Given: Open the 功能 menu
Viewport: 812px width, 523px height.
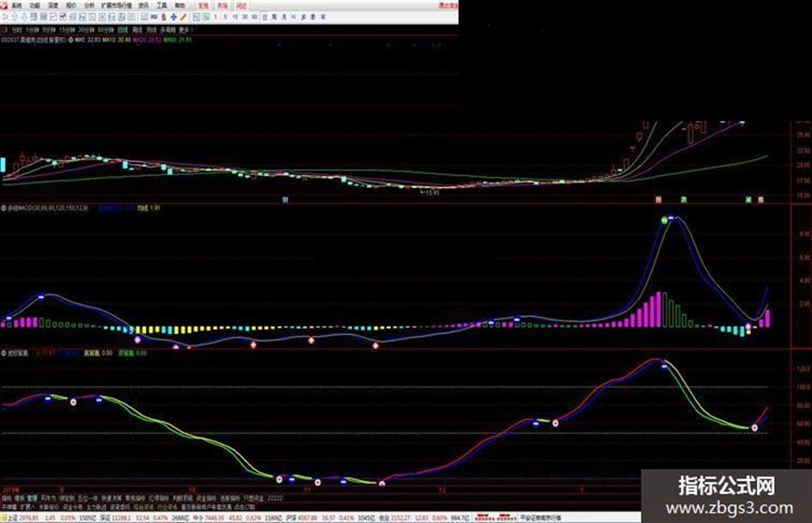Looking at the screenshot, I should tap(34, 6).
